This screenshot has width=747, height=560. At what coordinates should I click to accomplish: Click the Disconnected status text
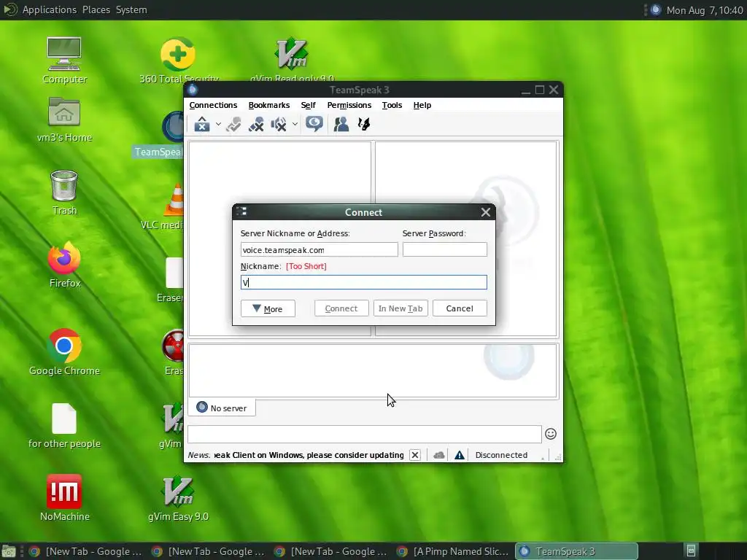(501, 455)
